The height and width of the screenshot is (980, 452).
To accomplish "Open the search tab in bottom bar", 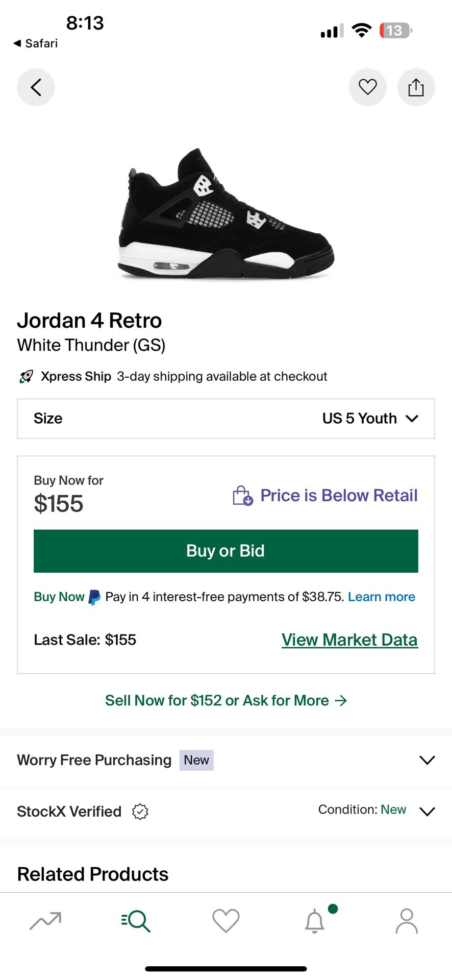I will pyautogui.click(x=136, y=920).
